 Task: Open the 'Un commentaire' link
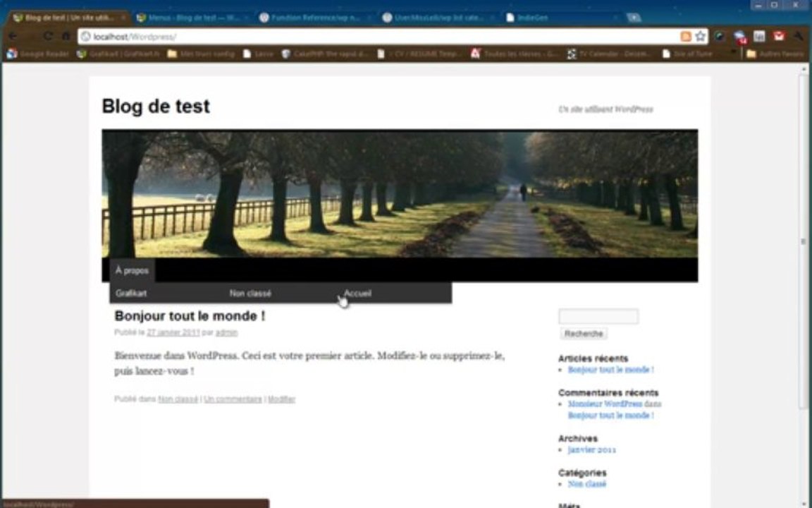233,399
